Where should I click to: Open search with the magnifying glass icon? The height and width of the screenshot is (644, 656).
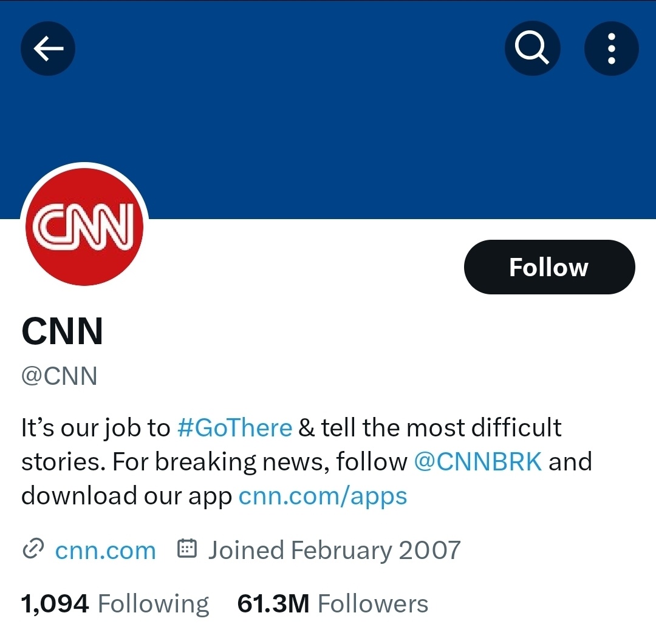pyautogui.click(x=532, y=49)
